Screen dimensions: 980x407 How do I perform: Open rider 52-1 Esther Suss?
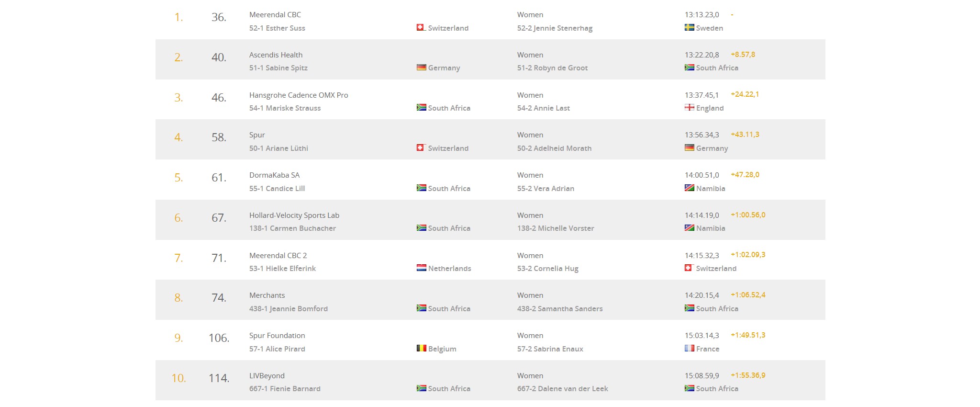click(x=277, y=28)
